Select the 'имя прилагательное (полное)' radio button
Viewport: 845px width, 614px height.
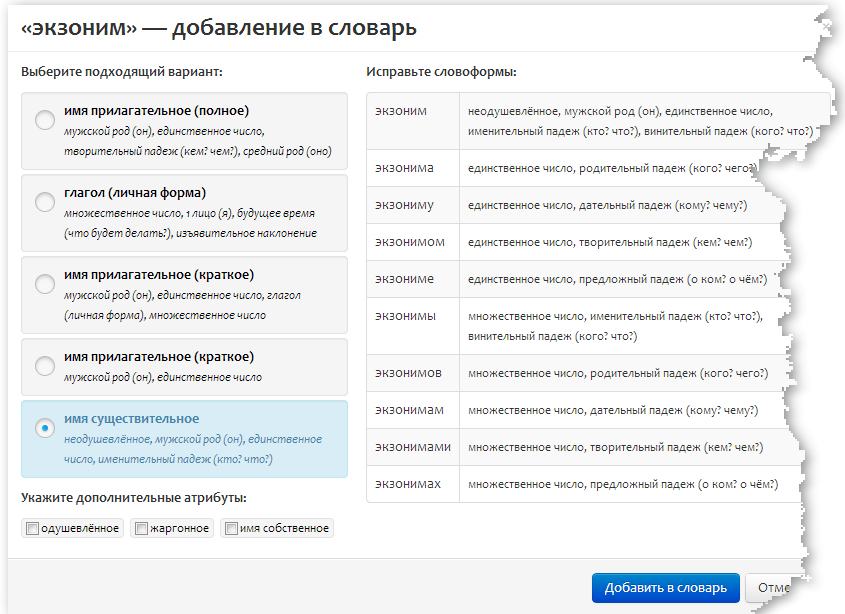pyautogui.click(x=45, y=121)
